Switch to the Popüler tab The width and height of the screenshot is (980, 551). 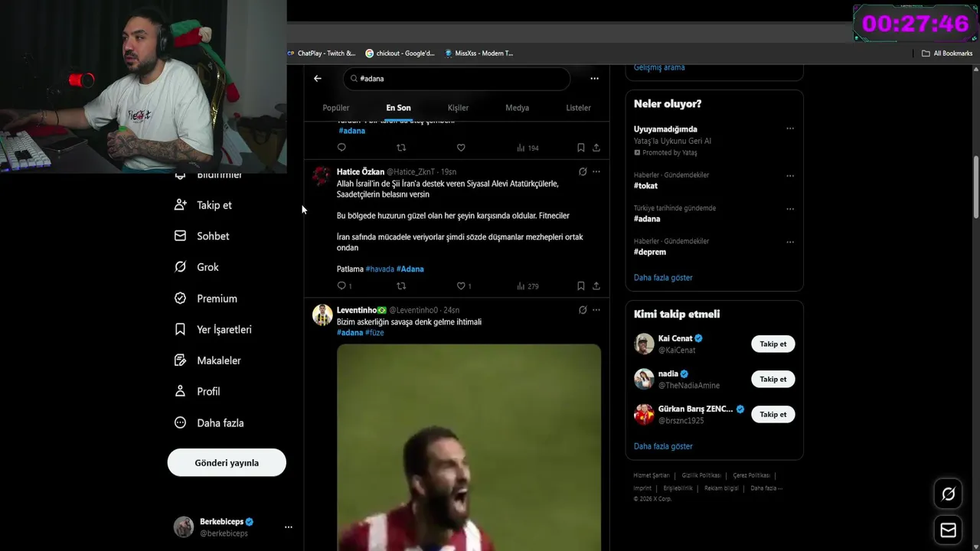[x=335, y=108]
